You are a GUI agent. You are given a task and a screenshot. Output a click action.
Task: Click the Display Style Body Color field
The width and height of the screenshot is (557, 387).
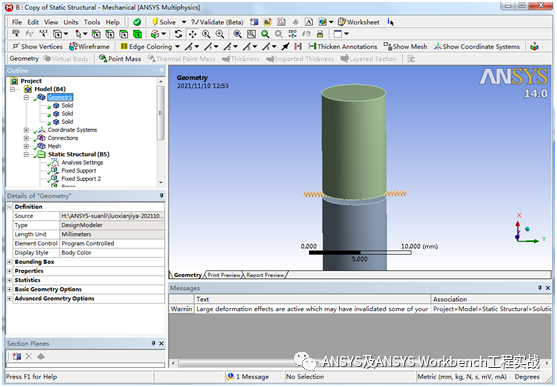pyautogui.click(x=112, y=253)
